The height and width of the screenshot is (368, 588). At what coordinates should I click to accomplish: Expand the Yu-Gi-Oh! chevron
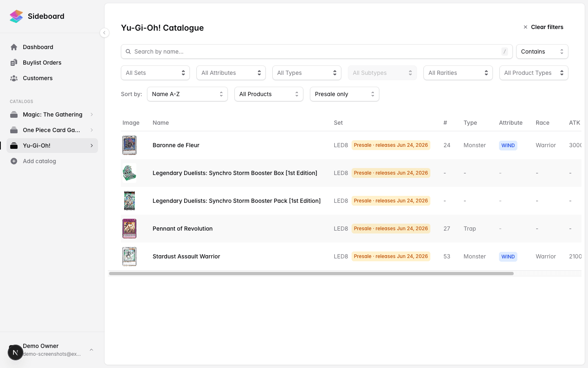point(92,146)
